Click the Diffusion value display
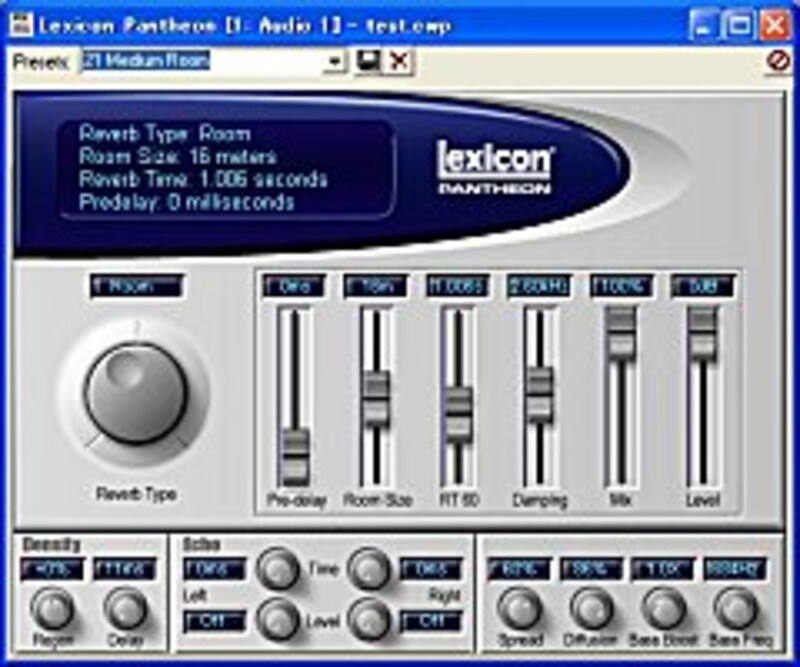Image resolution: width=800 pixels, height=667 pixels. point(592,569)
